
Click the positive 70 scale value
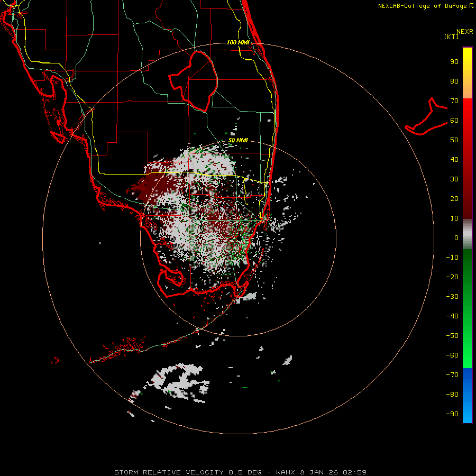pyautogui.click(x=454, y=101)
